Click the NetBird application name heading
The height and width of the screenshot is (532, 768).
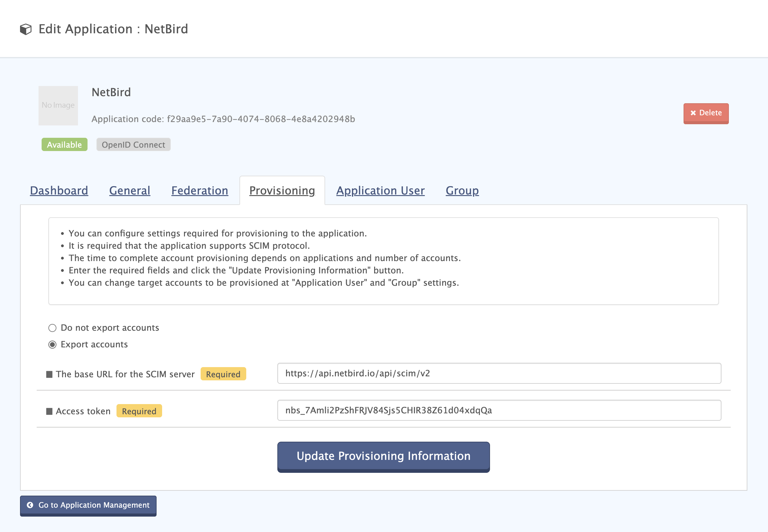pos(111,92)
